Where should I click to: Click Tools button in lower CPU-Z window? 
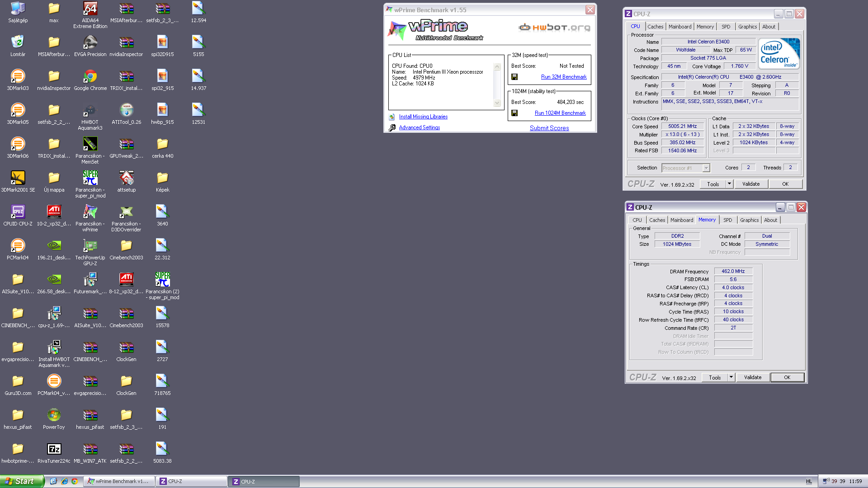click(x=715, y=377)
